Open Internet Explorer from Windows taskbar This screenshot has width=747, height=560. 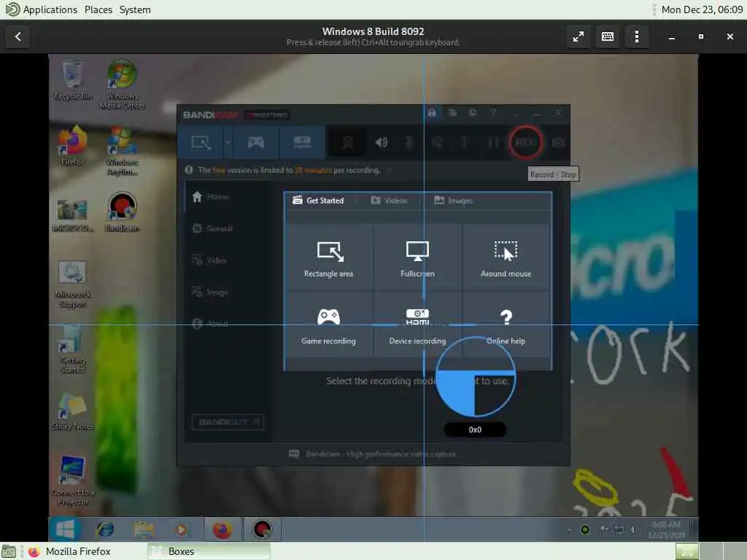[105, 529]
